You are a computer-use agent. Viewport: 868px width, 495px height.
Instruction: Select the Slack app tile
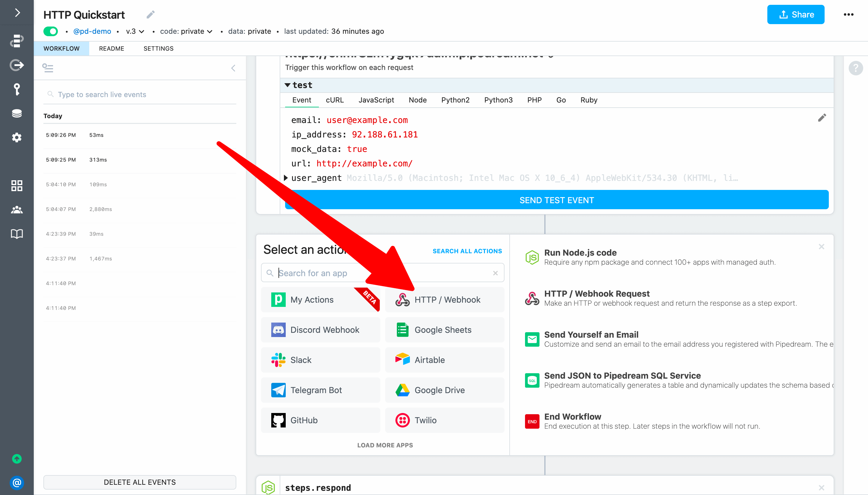(x=320, y=360)
